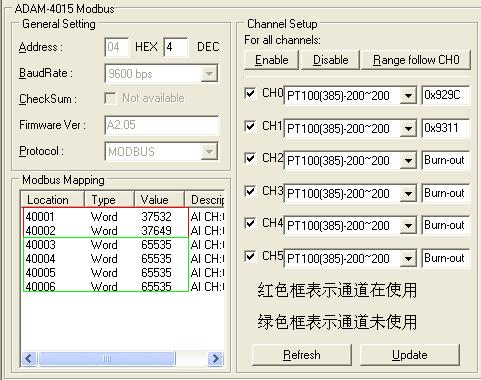This screenshot has width=481, height=380.
Task: Click the CH4 Burn-out value field
Action: click(446, 225)
